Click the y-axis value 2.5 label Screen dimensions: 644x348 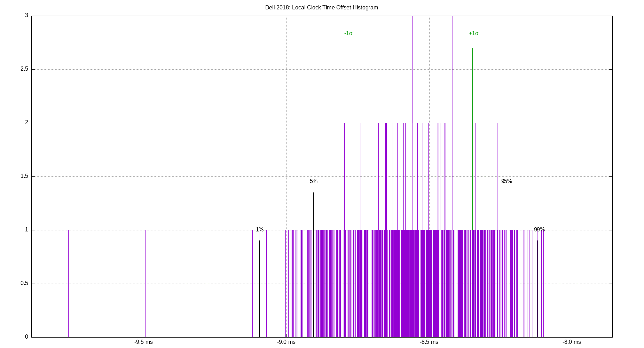(24, 69)
